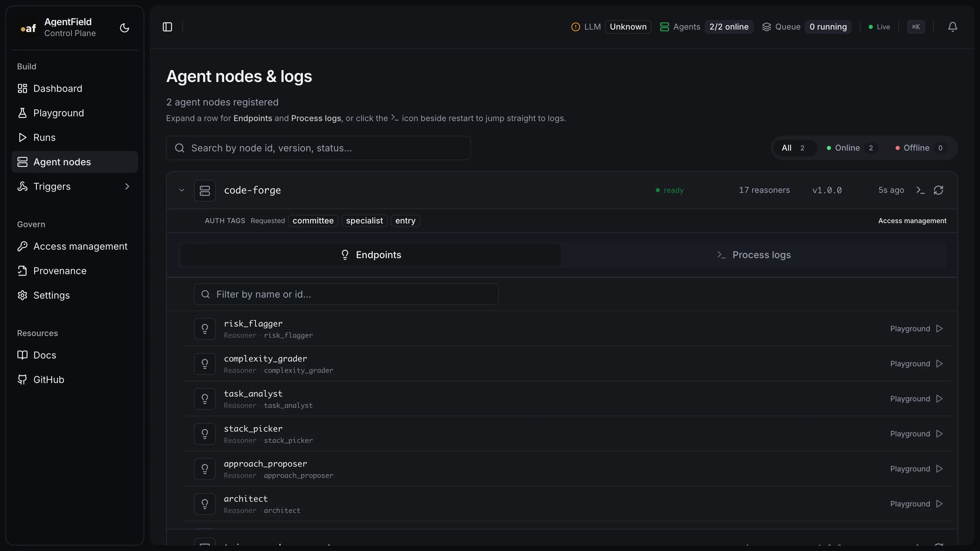Open GitHub link in the sidebar
This screenshot has width=980, height=551.
(75, 380)
